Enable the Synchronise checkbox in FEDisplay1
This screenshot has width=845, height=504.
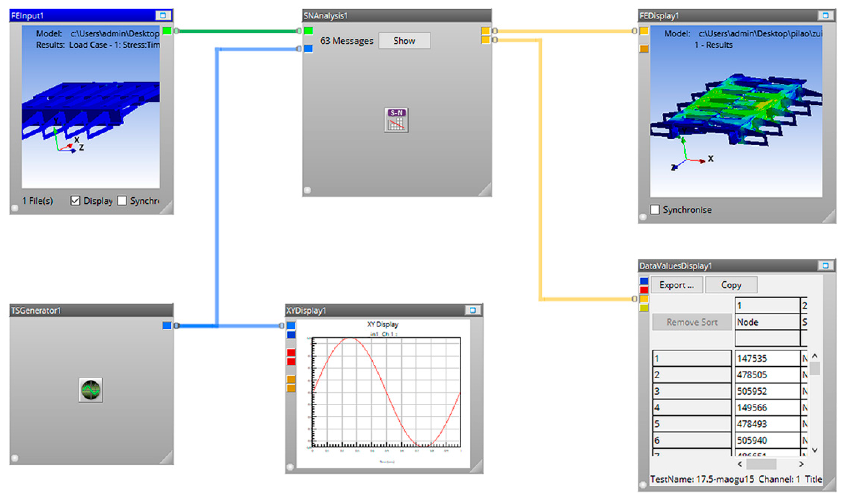(654, 210)
